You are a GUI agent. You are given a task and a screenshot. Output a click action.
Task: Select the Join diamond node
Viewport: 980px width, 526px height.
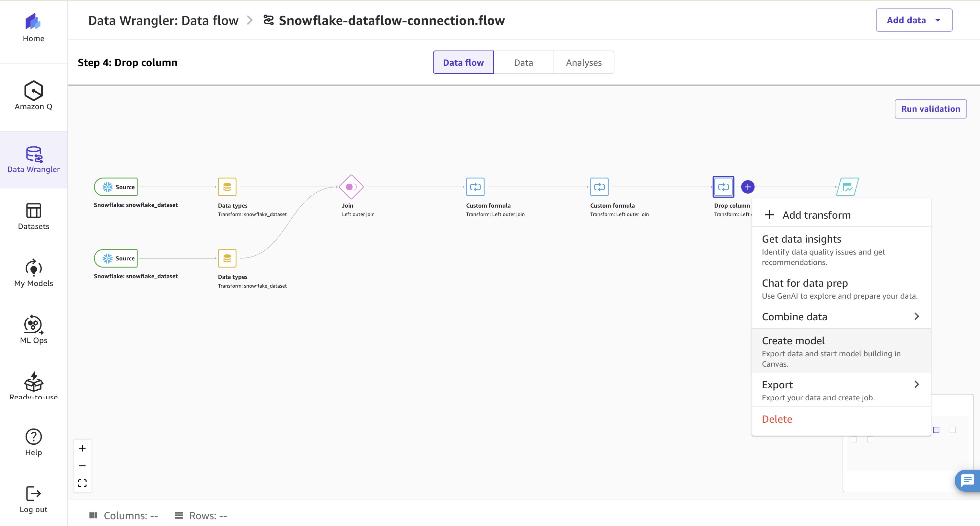tap(351, 187)
